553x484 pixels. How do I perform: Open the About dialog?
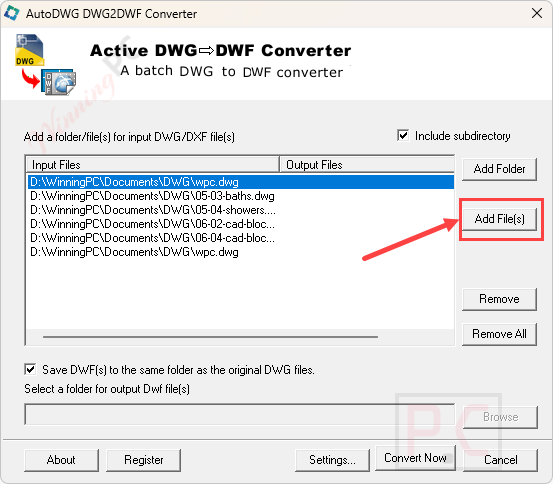click(61, 460)
